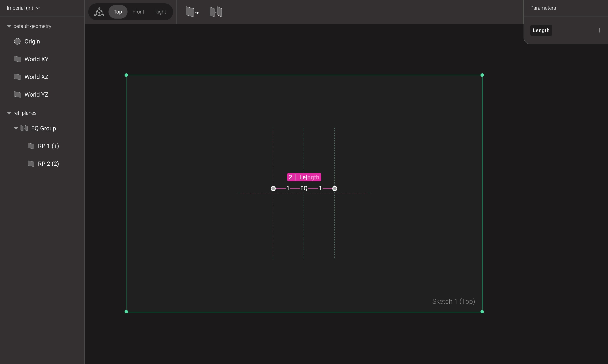Collapse the EQ Group tree item
The width and height of the screenshot is (608, 364).
click(x=16, y=128)
